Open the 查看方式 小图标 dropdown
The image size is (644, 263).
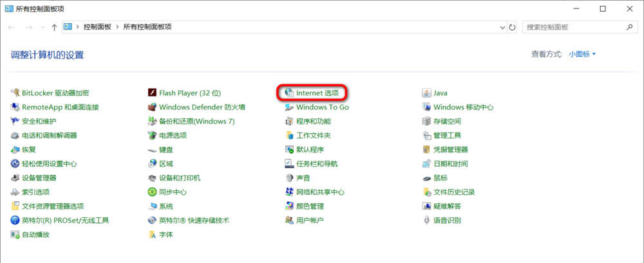(x=582, y=55)
